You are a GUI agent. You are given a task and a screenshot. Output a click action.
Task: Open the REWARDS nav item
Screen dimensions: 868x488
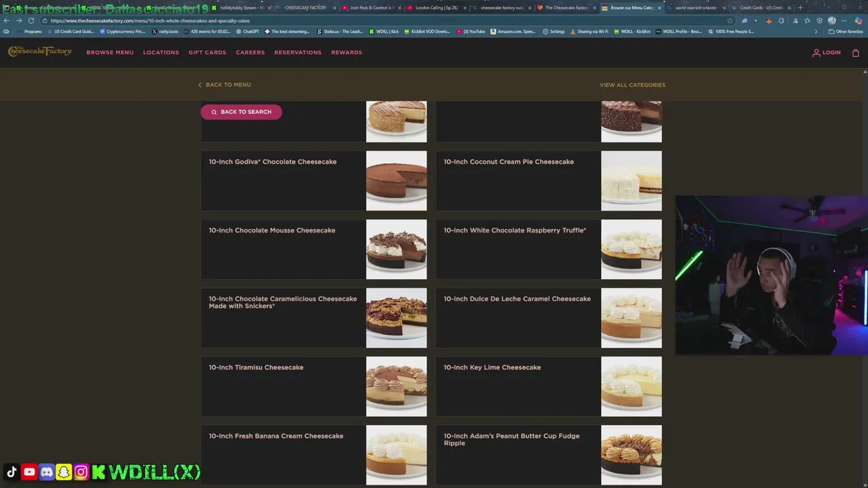(x=347, y=52)
